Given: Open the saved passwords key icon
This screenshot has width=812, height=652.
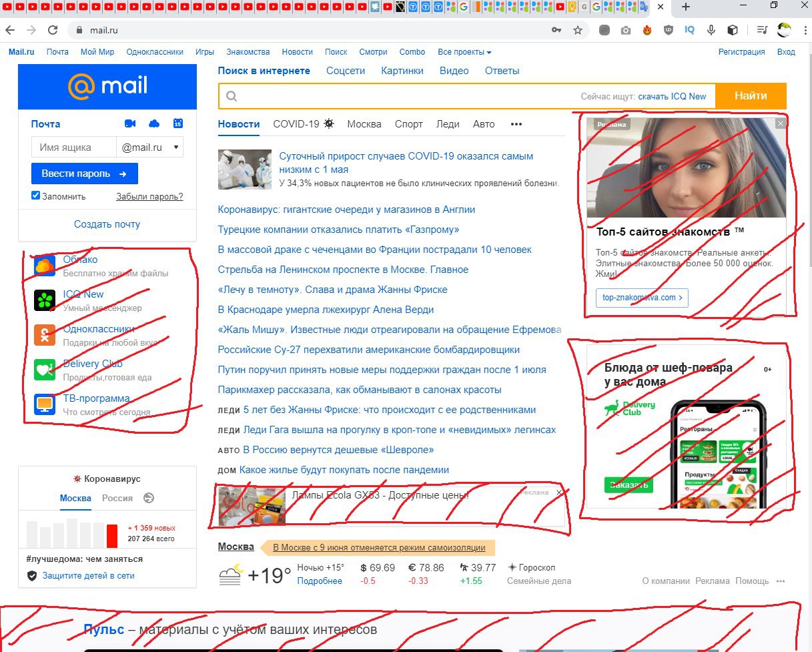Looking at the screenshot, I should [556, 30].
